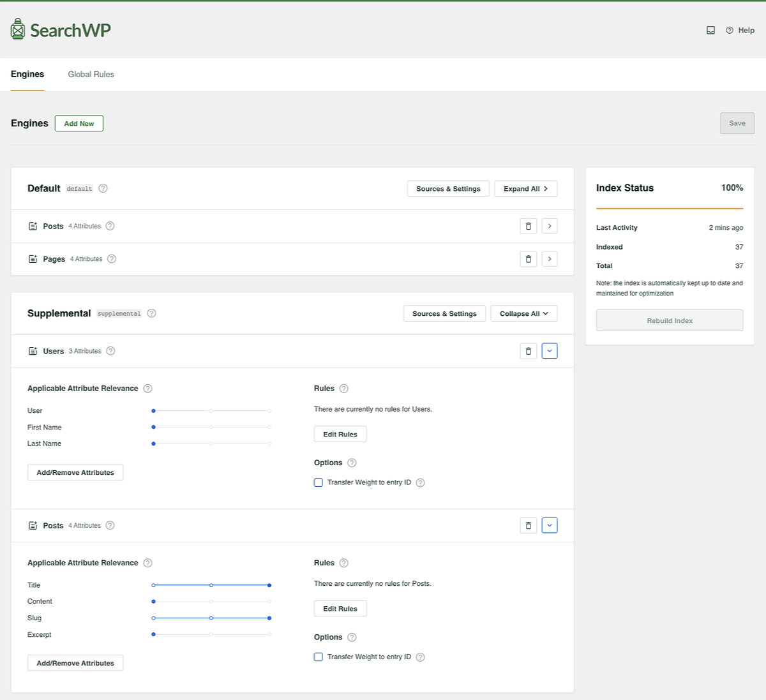Expand Pages source in Default engine

click(x=550, y=259)
